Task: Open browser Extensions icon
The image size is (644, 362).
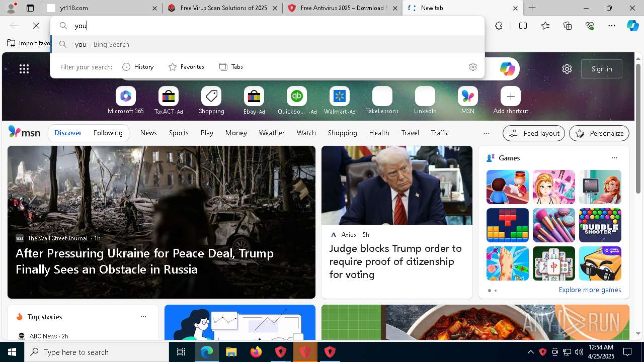Action: point(499,26)
